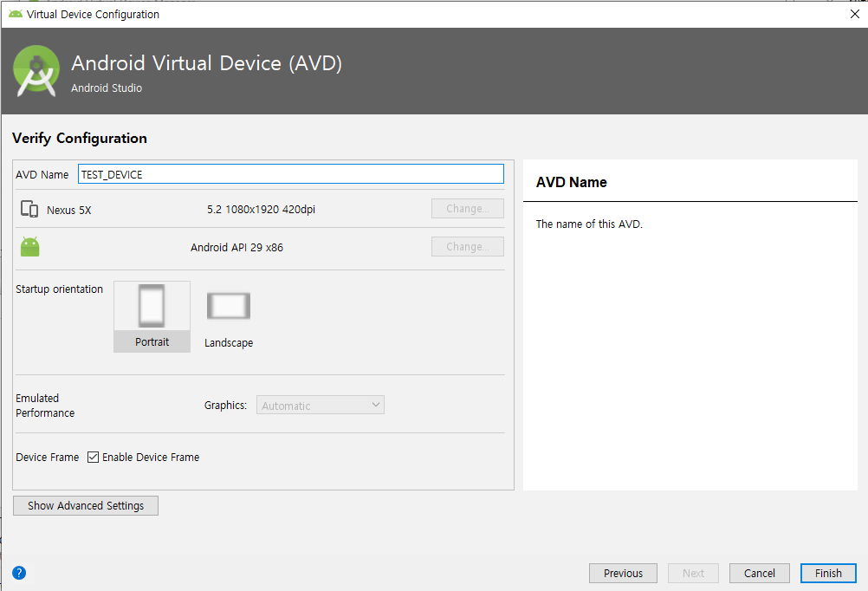Click the Android icon in the title bar
This screenshot has height=591, width=868.
[x=16, y=14]
